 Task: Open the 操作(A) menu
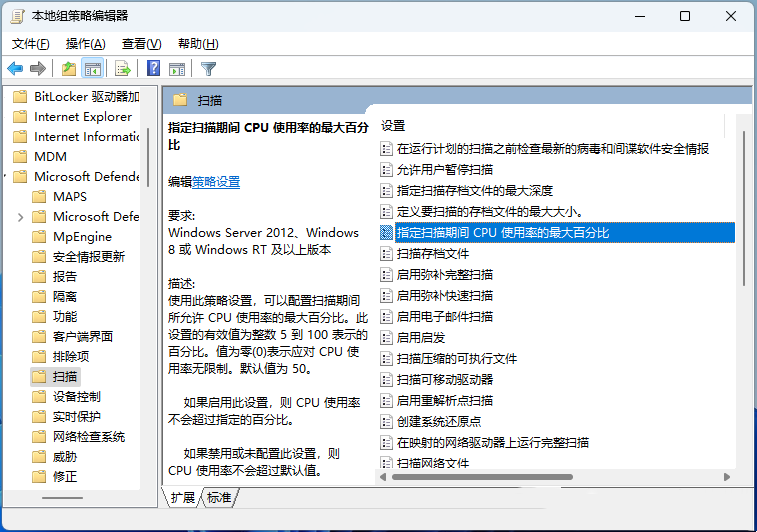85,44
